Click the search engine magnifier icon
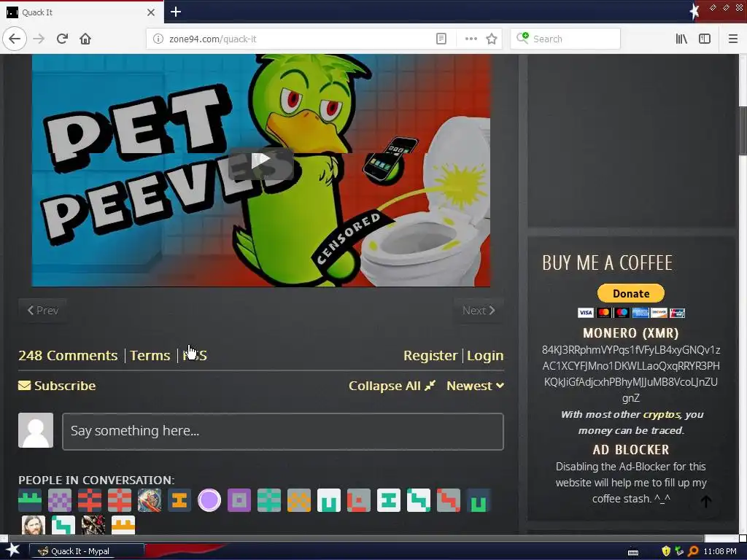 tap(522, 38)
